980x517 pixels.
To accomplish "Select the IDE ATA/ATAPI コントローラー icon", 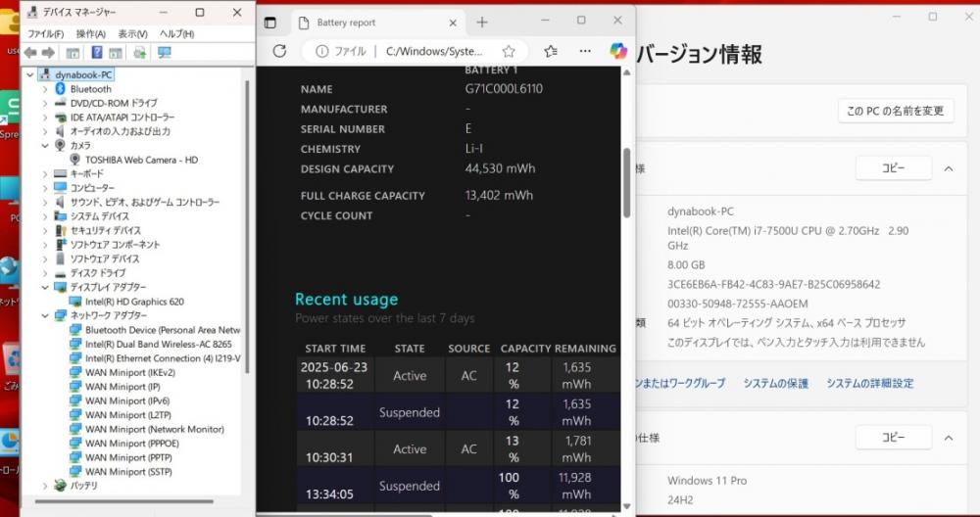I will click(x=60, y=117).
